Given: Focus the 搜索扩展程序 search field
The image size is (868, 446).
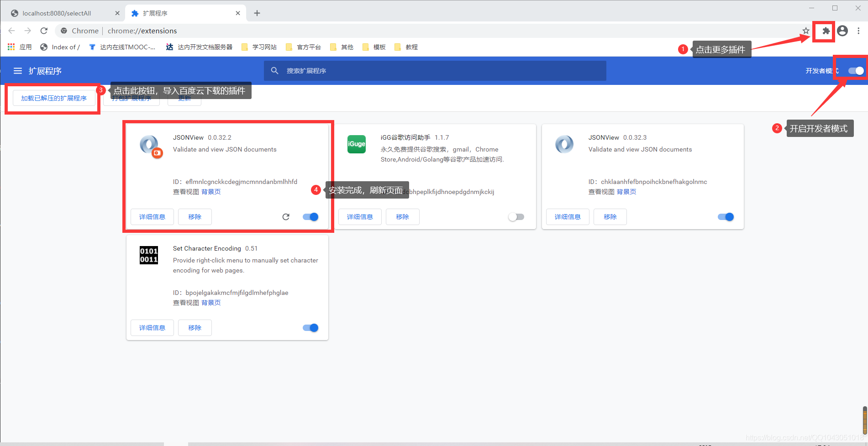Looking at the screenshot, I should 435,71.
